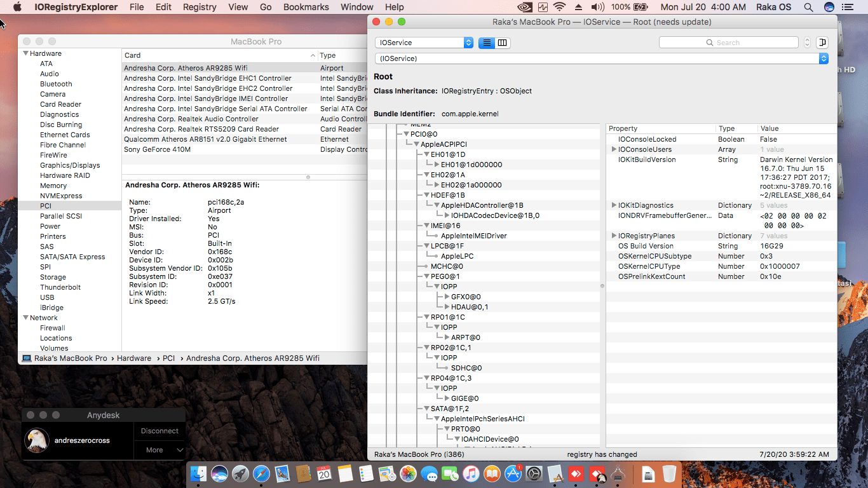Open the Wi-Fi status menu
The height and width of the screenshot is (488, 868).
pyautogui.click(x=559, y=7)
